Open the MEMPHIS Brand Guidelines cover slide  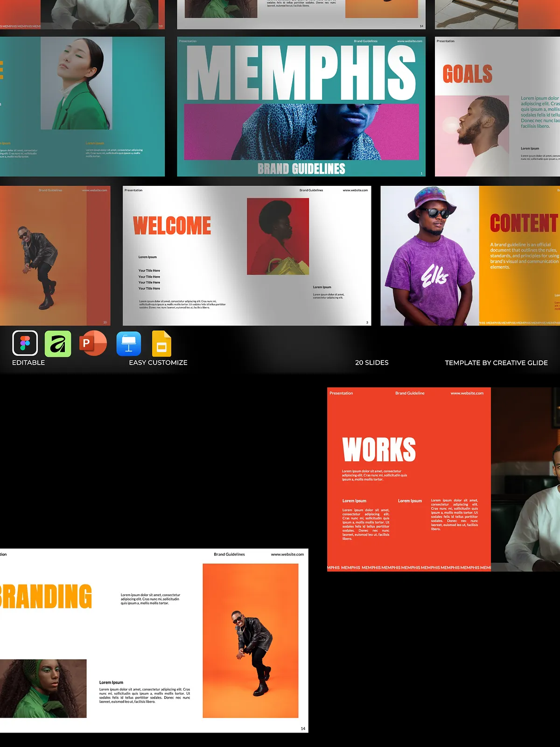coord(301,106)
